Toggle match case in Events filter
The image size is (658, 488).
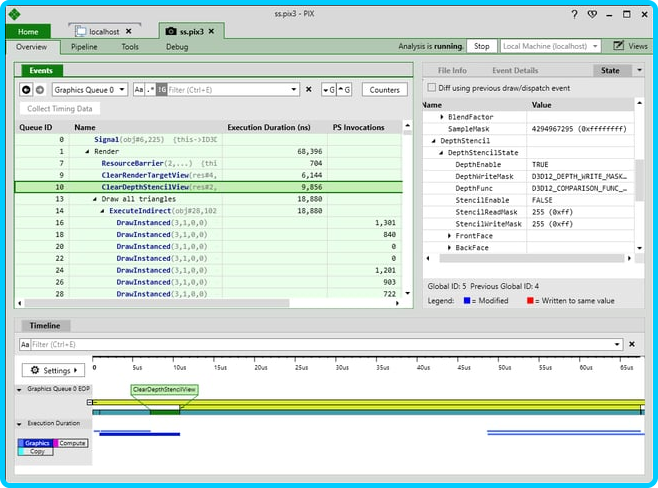(138, 90)
